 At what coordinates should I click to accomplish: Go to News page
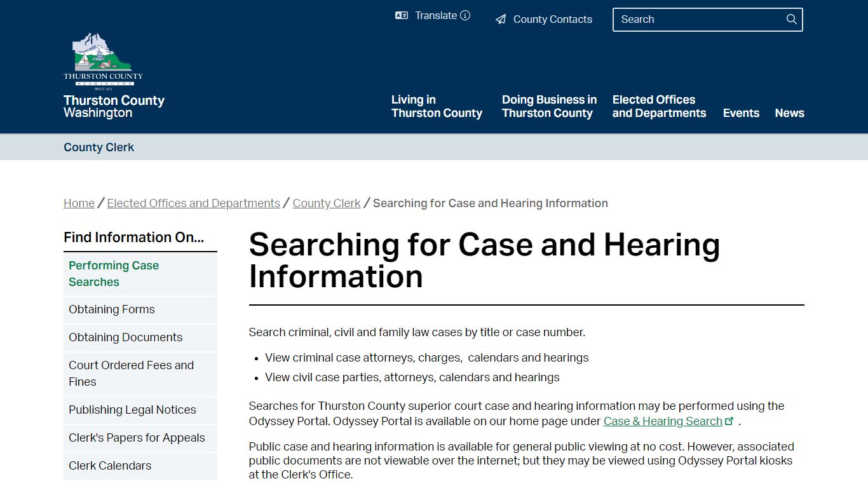(789, 113)
